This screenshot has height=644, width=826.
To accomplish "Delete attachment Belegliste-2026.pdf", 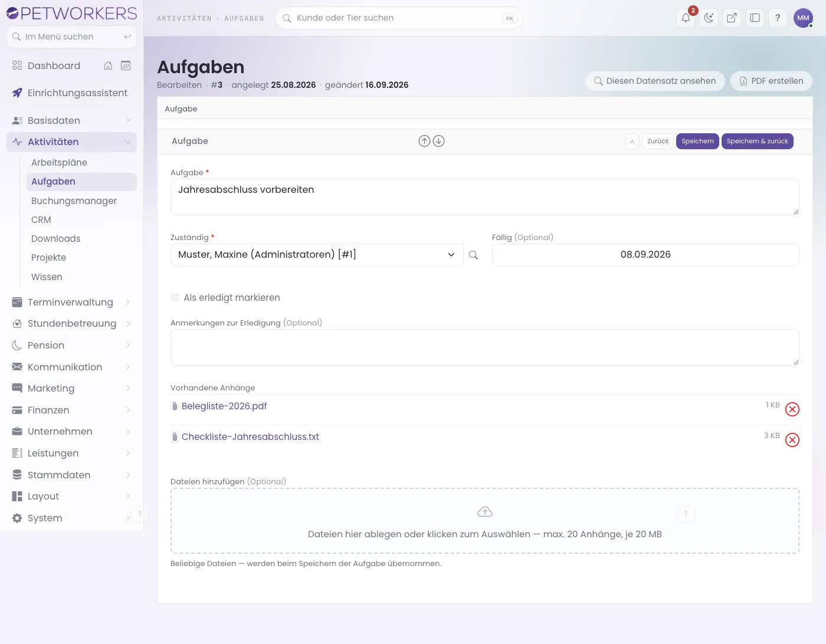I will [792, 409].
